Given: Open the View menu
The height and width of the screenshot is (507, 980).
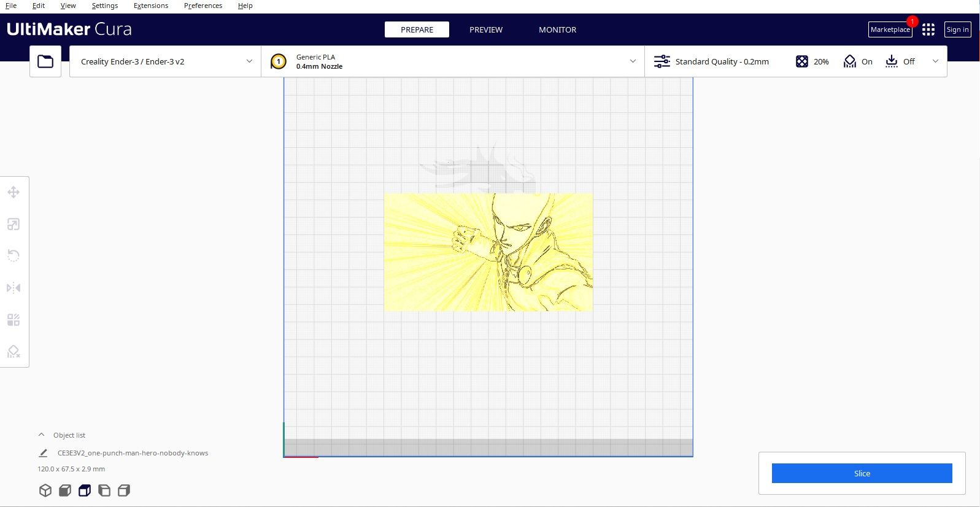Looking at the screenshot, I should coord(68,6).
